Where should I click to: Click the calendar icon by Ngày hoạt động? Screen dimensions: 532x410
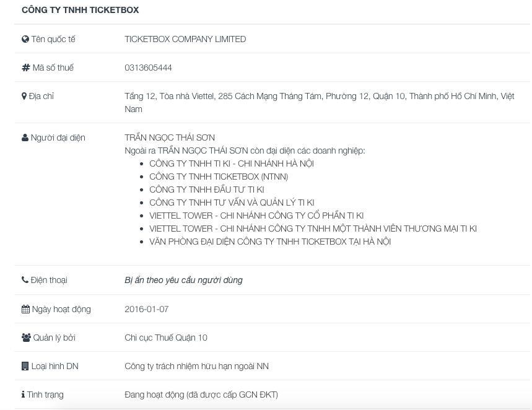pyautogui.click(x=25, y=309)
